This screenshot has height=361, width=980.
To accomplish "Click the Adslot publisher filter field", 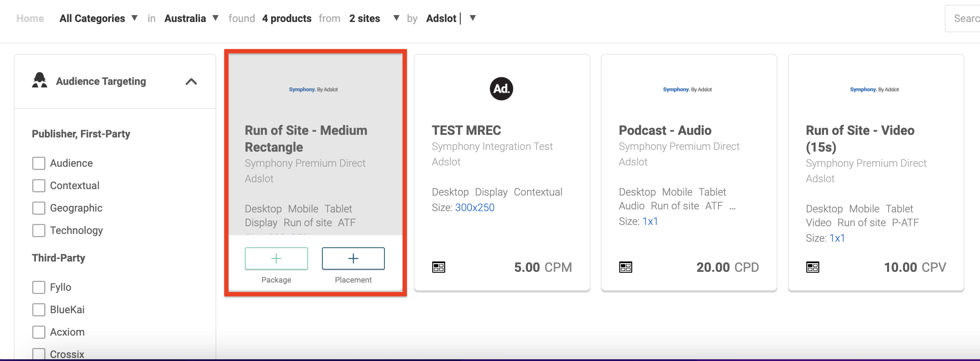I will point(443,19).
